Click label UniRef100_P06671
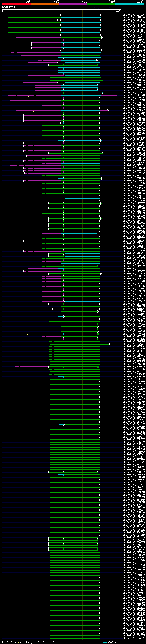Image resolution: width=146 pixels, height=644 pixels. point(134,530)
